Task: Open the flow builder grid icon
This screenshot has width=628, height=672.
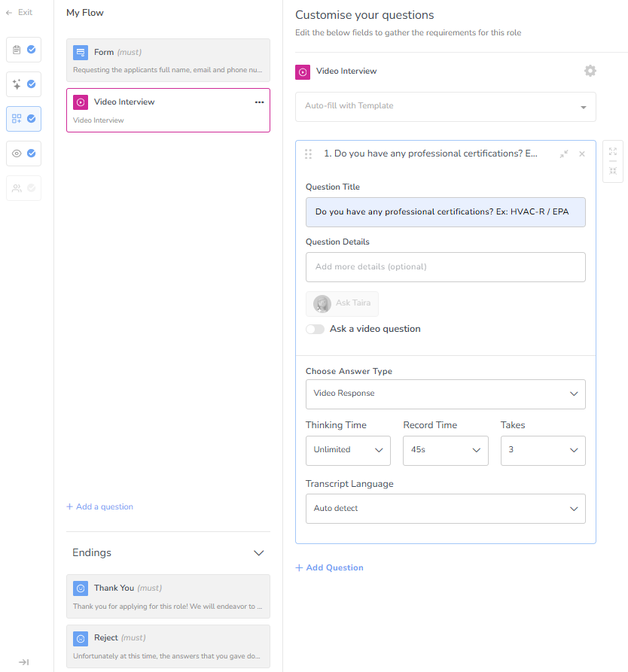Action: [17, 119]
